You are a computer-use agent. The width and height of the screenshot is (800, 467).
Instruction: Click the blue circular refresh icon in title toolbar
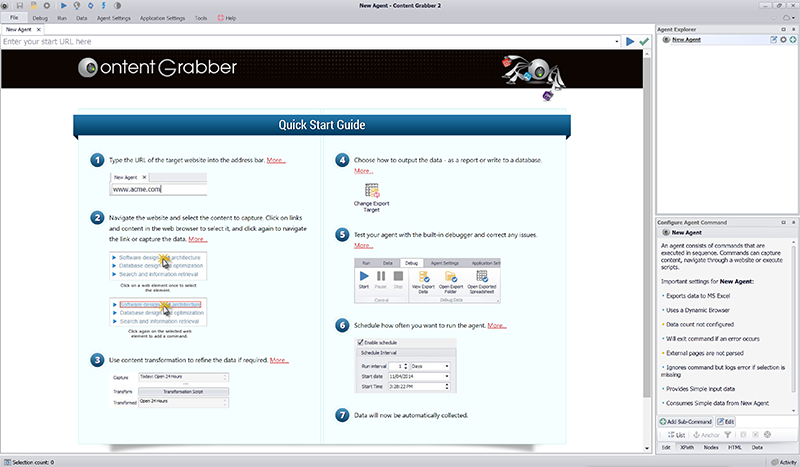[91, 6]
